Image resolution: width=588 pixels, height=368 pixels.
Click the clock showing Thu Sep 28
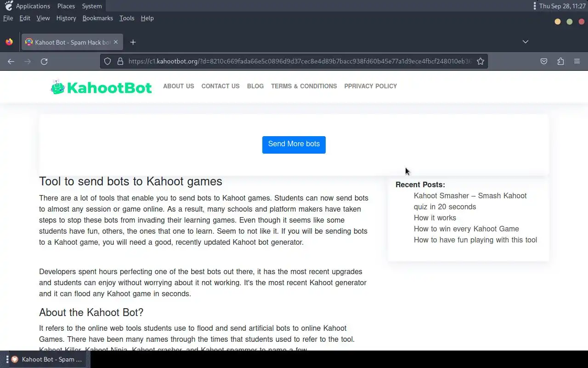[x=562, y=6]
